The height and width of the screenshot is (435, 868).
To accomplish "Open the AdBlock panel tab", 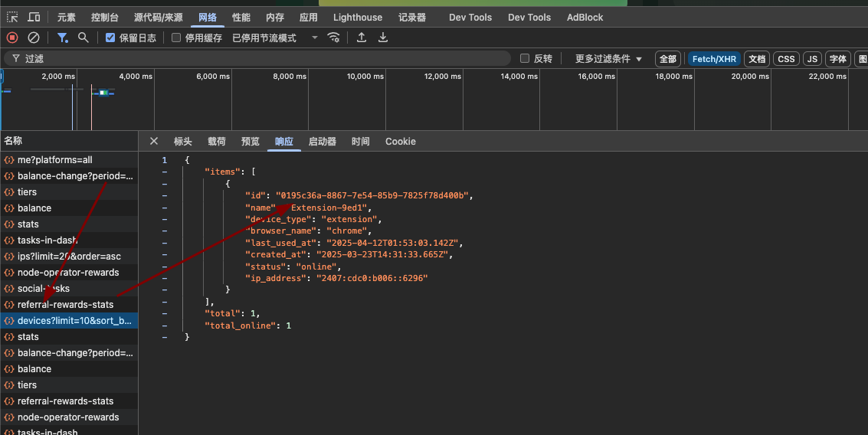I will point(585,17).
